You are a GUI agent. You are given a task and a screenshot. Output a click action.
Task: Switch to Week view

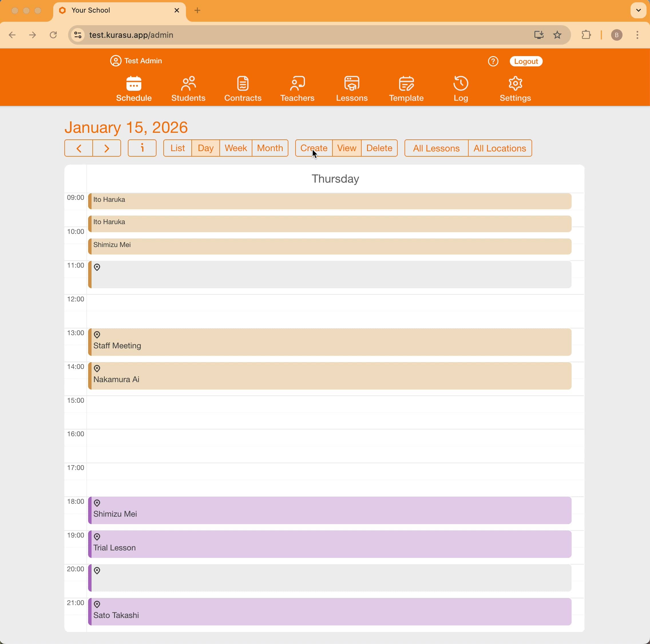(x=235, y=148)
